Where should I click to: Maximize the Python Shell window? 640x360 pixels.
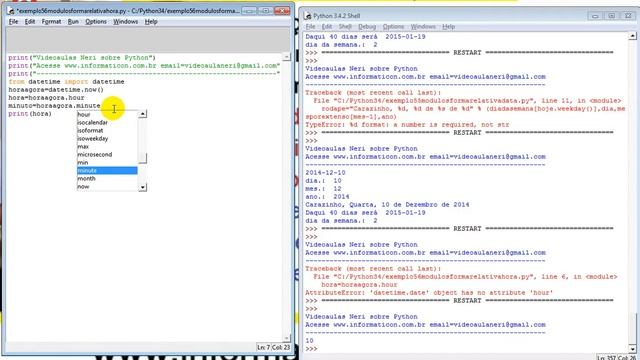pyautogui.click(x=611, y=16)
